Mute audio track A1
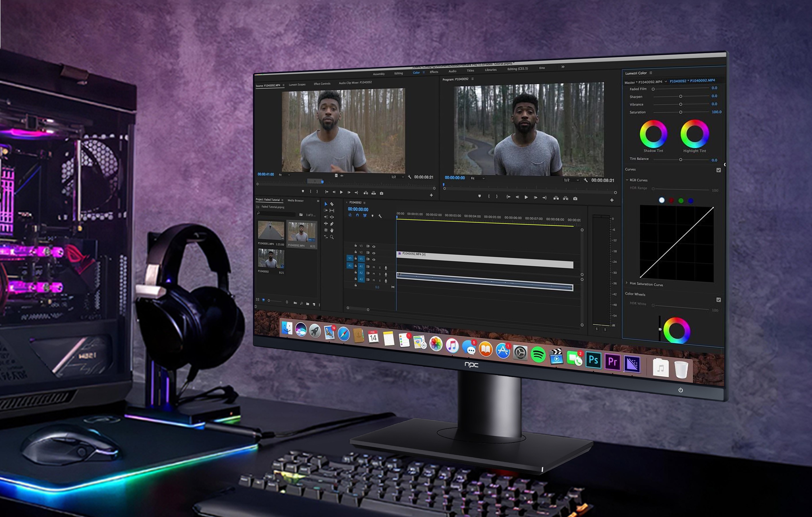Screen dimensions: 812x517 [x=374, y=267]
